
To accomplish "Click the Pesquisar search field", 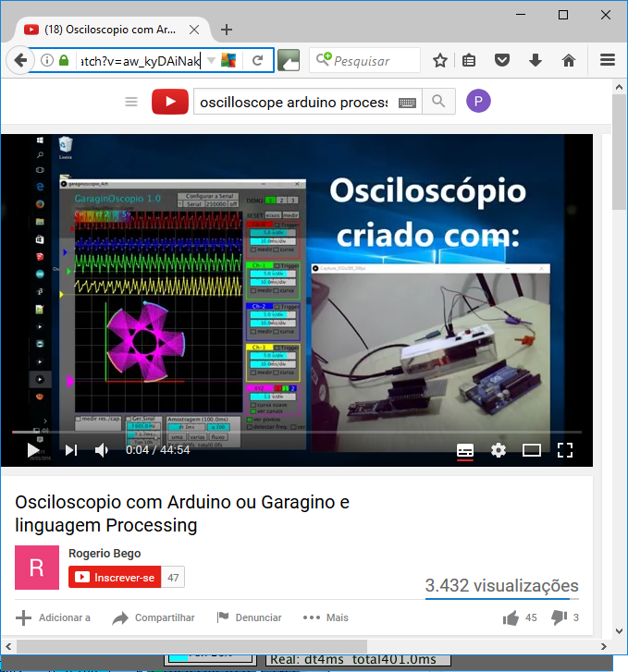I will 364,60.
